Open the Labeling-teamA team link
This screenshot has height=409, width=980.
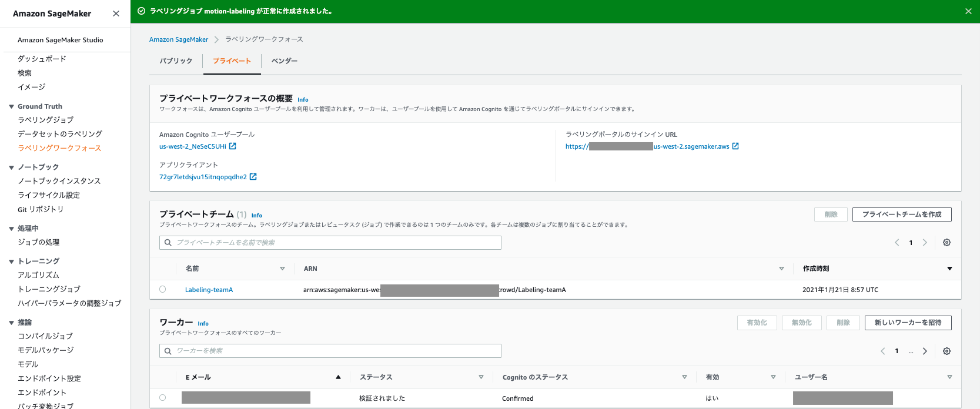pyautogui.click(x=209, y=290)
